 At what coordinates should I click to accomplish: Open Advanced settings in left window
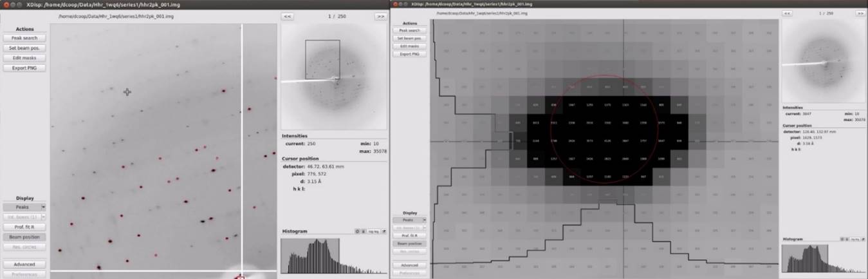(x=24, y=264)
